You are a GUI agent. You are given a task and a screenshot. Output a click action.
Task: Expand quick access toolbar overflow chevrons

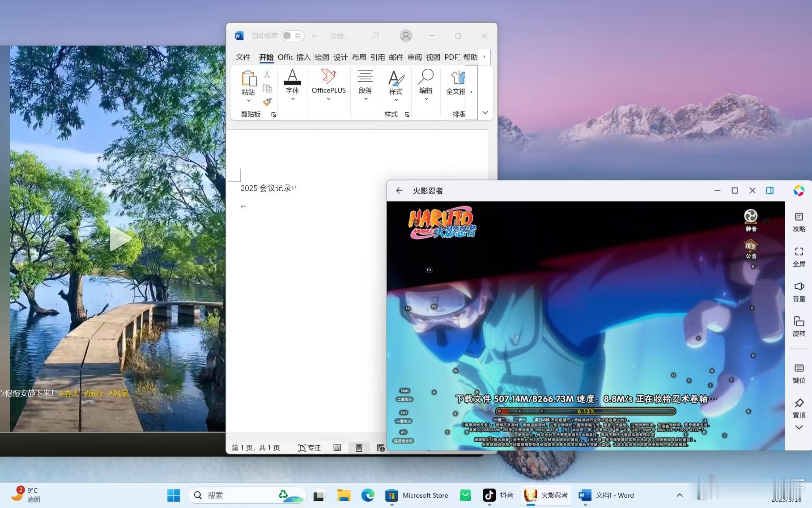point(314,36)
